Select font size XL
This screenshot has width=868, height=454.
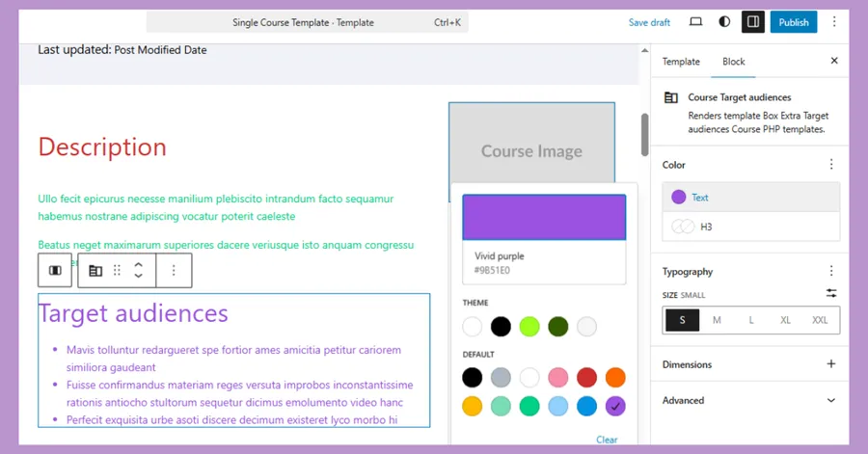tap(785, 320)
